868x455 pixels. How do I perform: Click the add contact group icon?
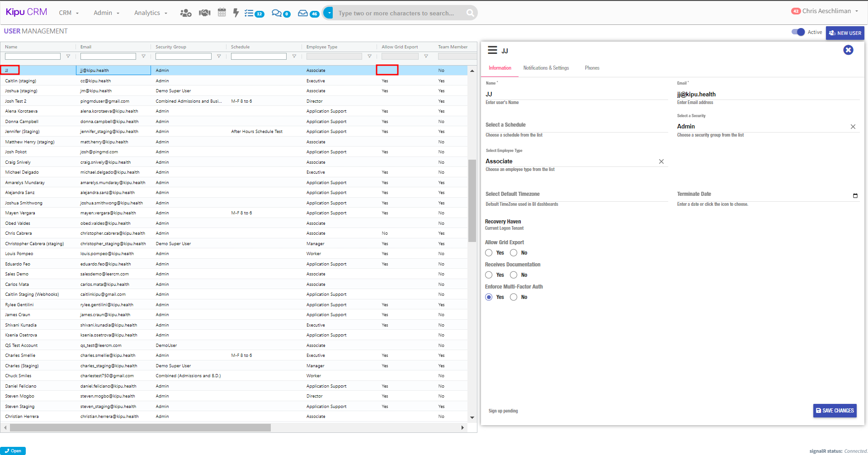point(185,13)
